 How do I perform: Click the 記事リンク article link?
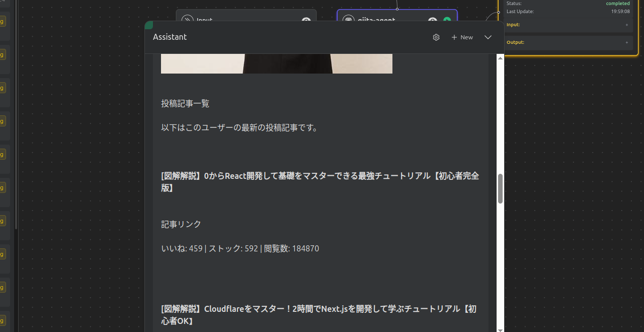[x=181, y=224]
